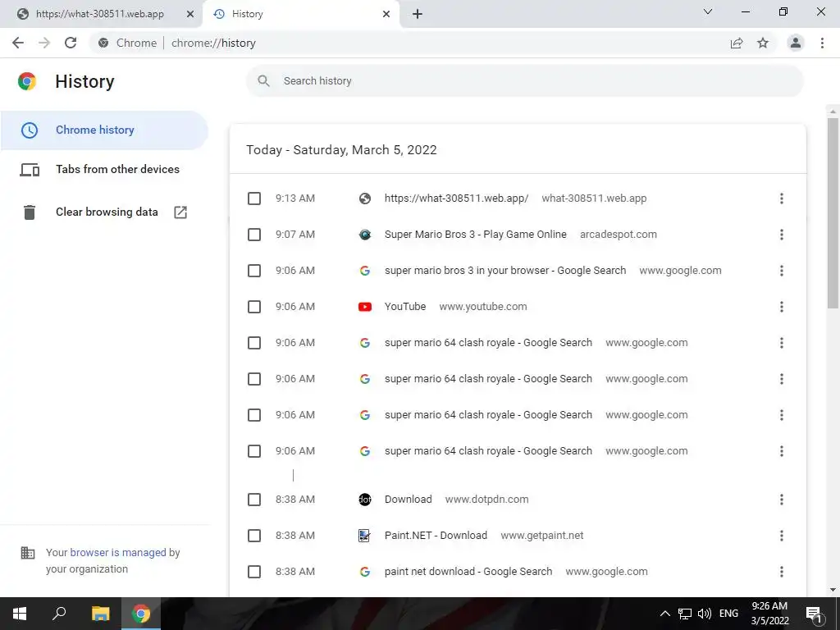Close the what-308511.web.app tab

[190, 14]
